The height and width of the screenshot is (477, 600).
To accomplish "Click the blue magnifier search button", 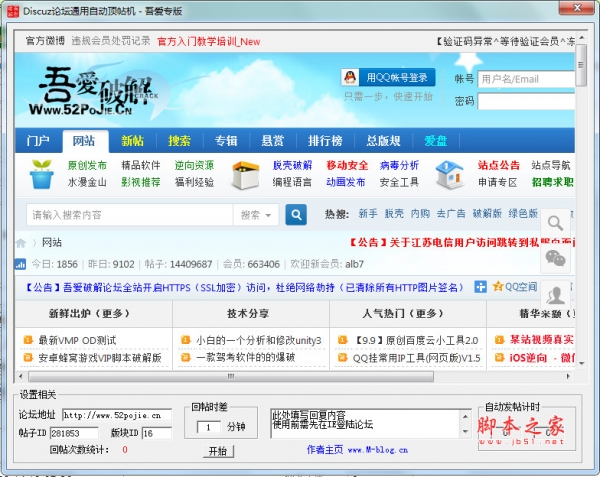I will click(296, 215).
